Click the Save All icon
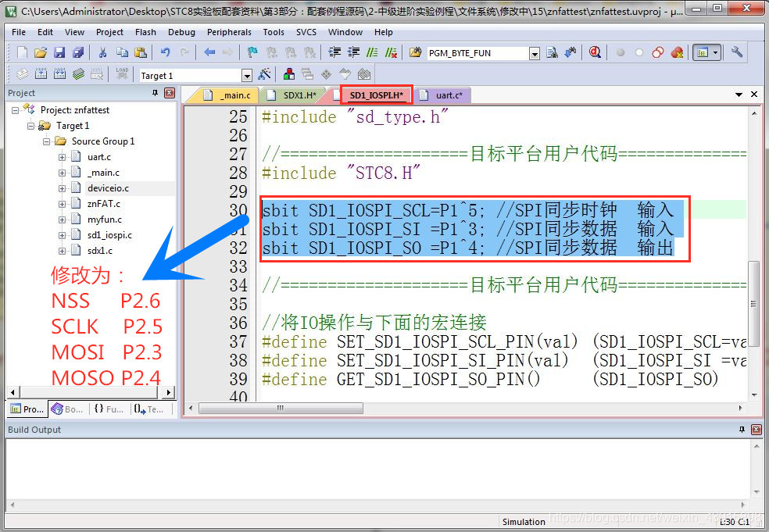769x532 pixels. [78, 52]
